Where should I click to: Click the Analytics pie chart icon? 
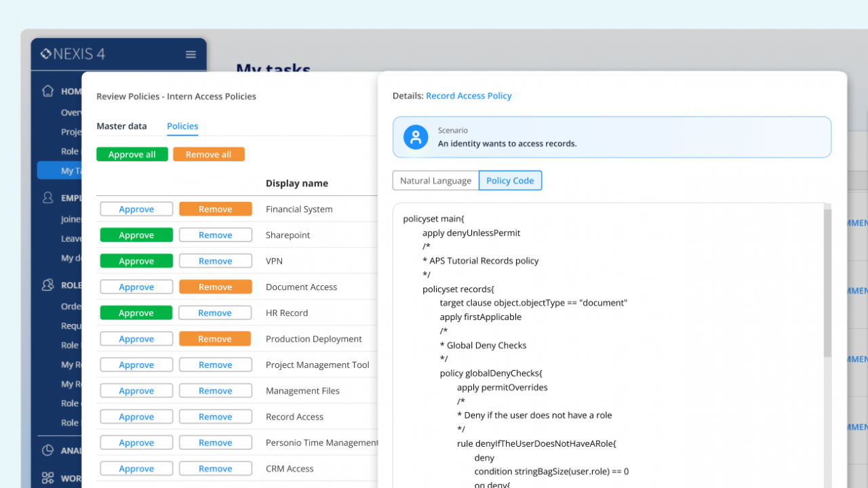(47, 450)
